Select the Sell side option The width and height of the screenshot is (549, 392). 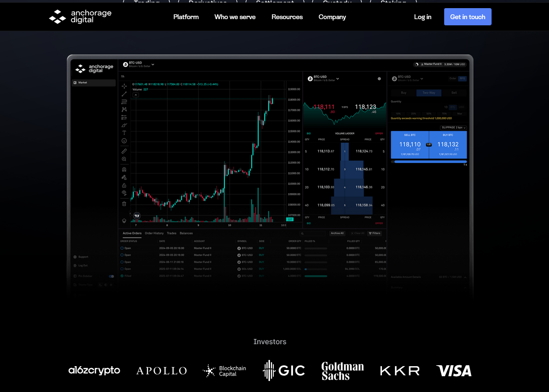point(454,93)
